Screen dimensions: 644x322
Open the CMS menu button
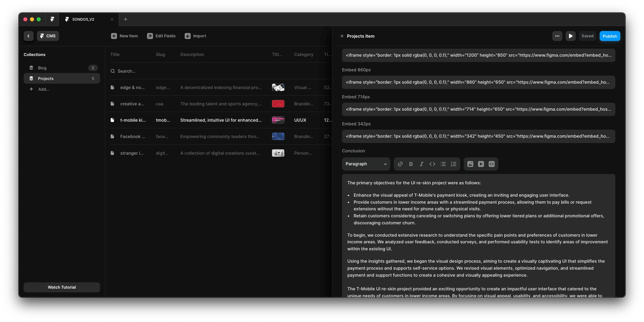click(x=48, y=36)
